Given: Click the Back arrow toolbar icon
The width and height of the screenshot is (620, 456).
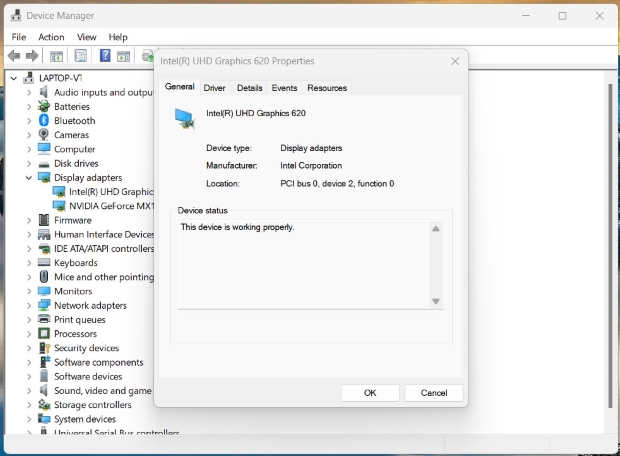Looking at the screenshot, I should point(14,56).
